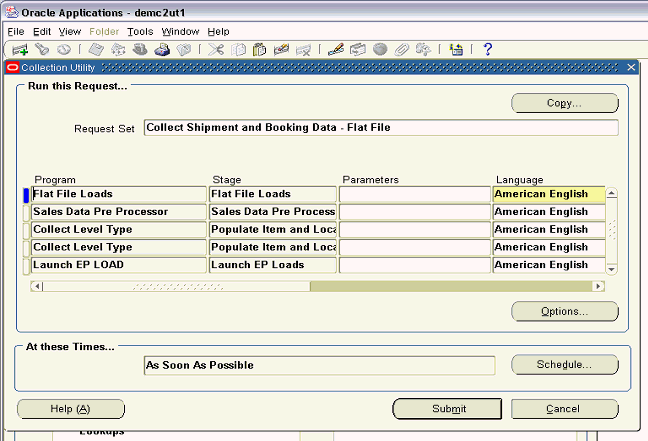Click the Show Navigator toolbar icon

pyautogui.click(x=64, y=50)
